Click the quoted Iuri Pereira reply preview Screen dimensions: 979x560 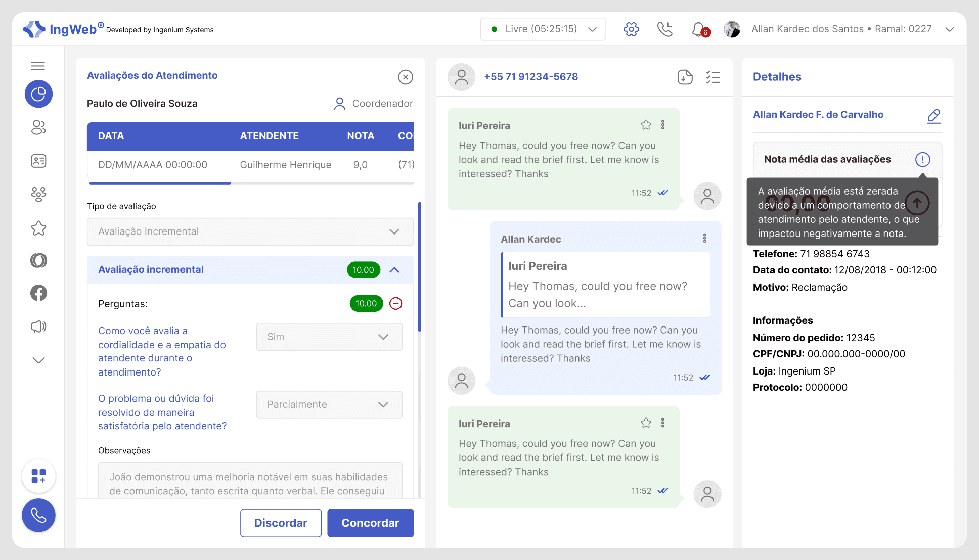coord(606,285)
